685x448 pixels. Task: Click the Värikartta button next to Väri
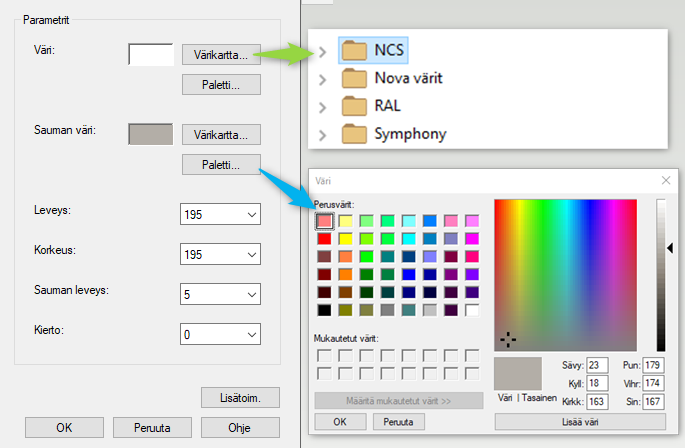coord(221,53)
